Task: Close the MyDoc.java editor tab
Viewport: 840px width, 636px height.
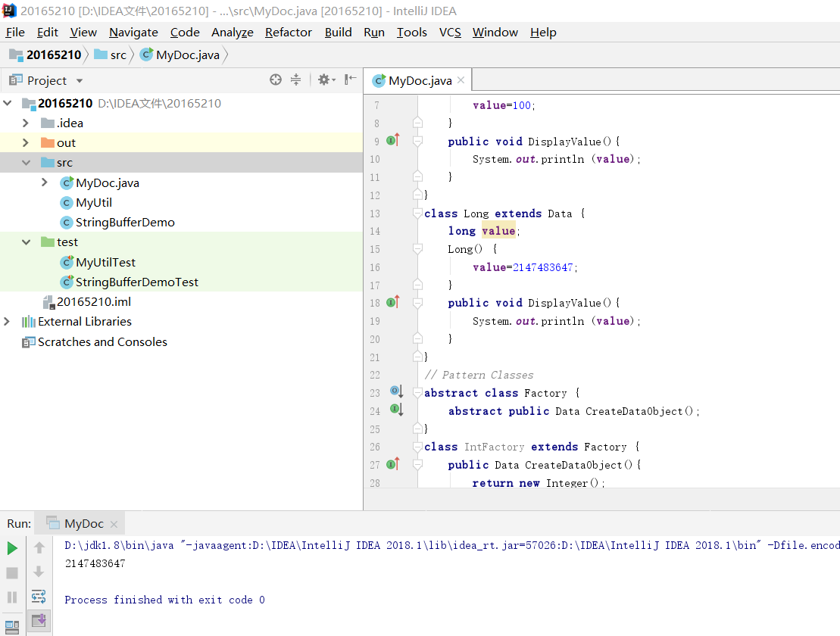Action: tap(461, 79)
